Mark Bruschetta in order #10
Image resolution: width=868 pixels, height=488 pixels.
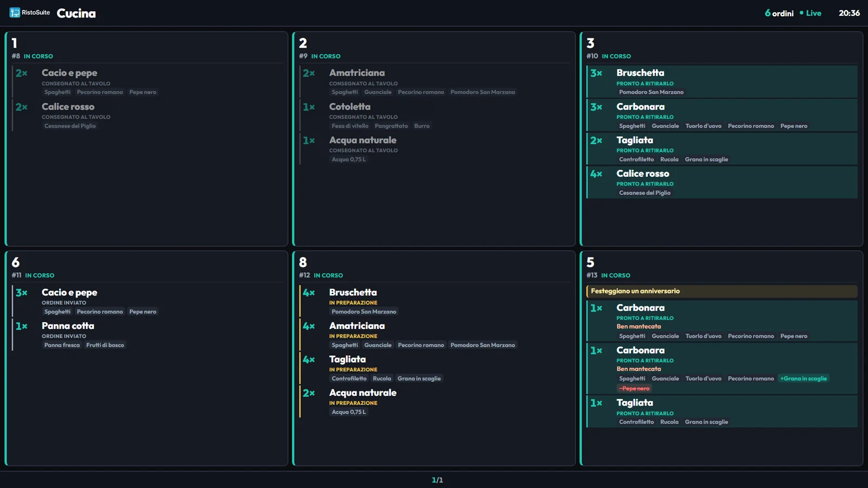point(722,81)
